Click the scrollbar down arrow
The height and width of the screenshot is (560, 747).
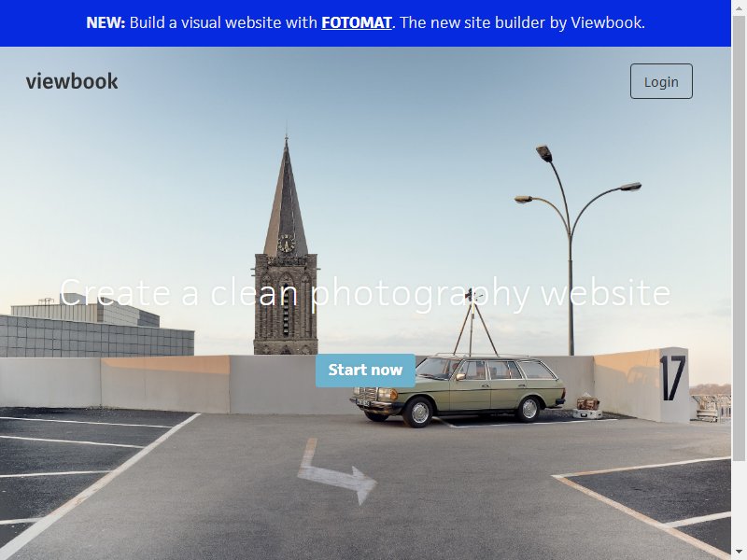tap(739, 553)
